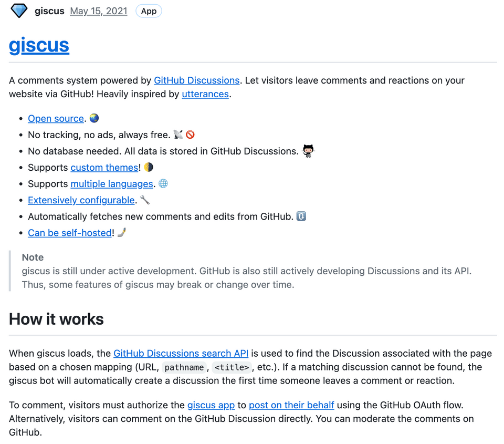Open the GitHub Discussions link in intro
Viewport: 504px width, 444px height.
point(196,80)
